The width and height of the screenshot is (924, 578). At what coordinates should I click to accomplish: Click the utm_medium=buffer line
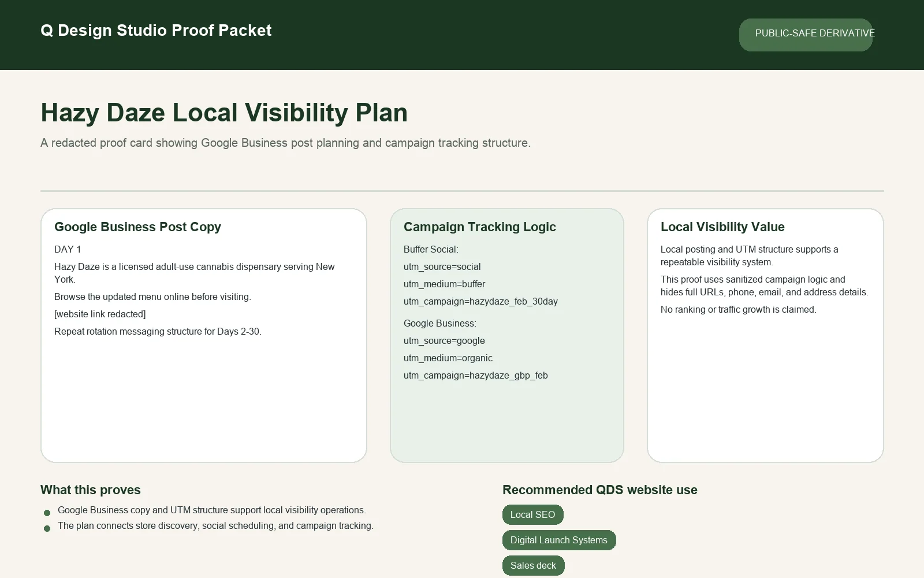tap(444, 284)
